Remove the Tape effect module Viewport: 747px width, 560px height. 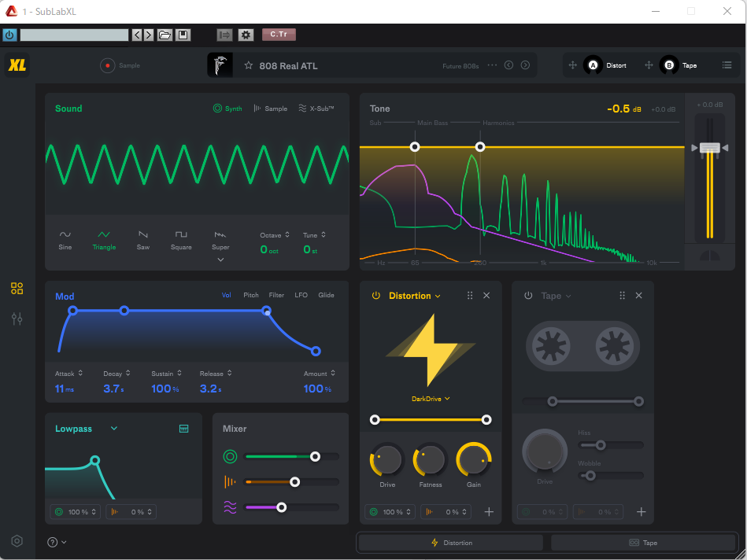point(639,296)
